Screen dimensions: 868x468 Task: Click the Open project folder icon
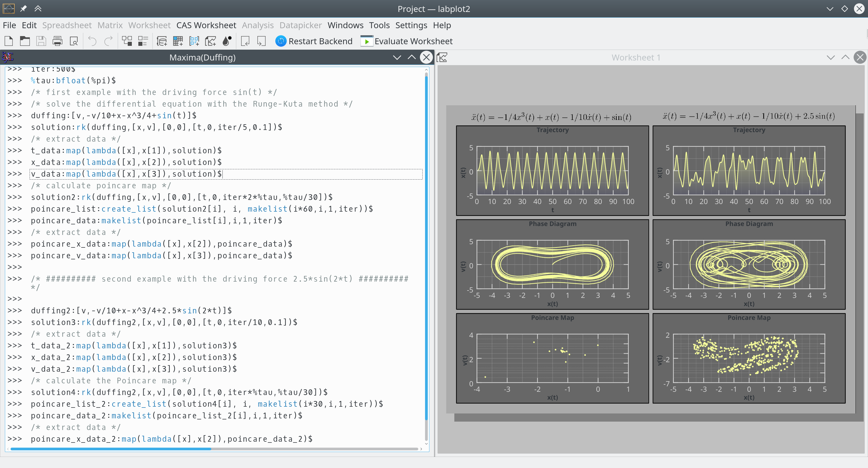click(25, 41)
